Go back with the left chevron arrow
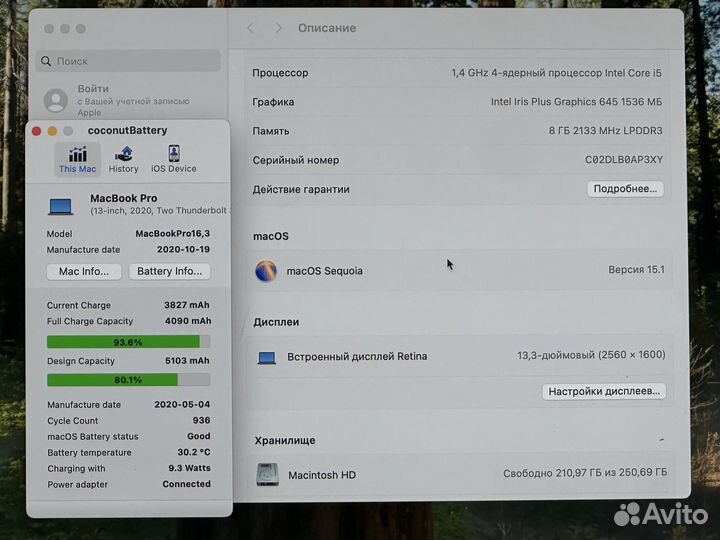 (x=251, y=28)
